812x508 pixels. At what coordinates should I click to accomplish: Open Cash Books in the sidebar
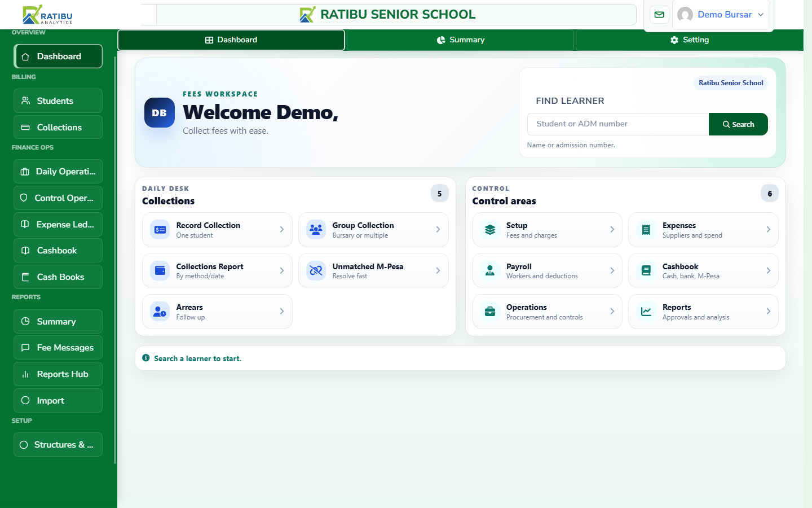[58, 277]
